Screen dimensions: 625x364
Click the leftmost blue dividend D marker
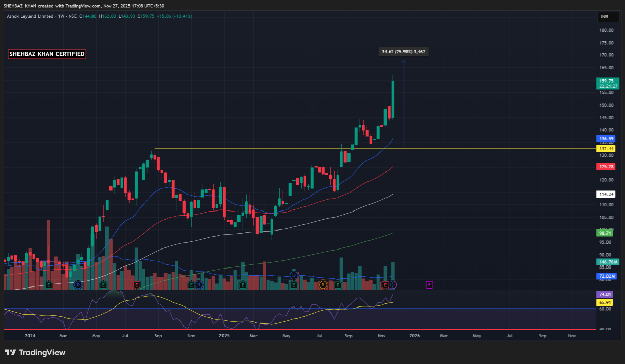click(78, 284)
